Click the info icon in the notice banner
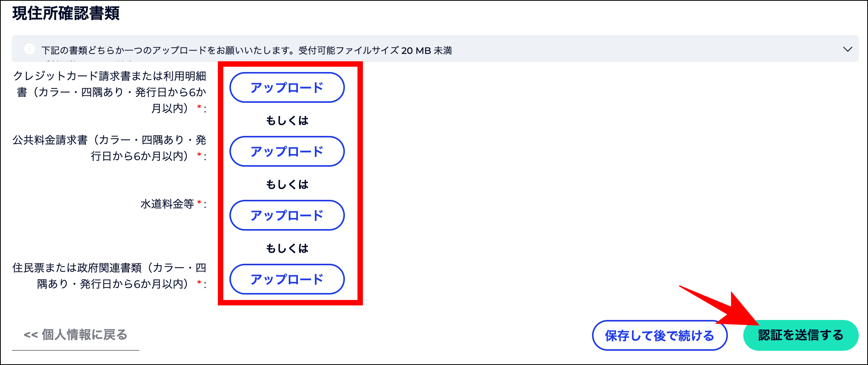868x365 pixels. [30, 49]
